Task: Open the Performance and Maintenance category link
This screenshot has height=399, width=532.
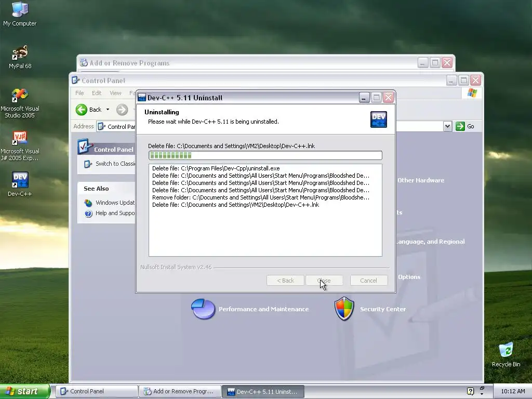Action: [x=263, y=309]
